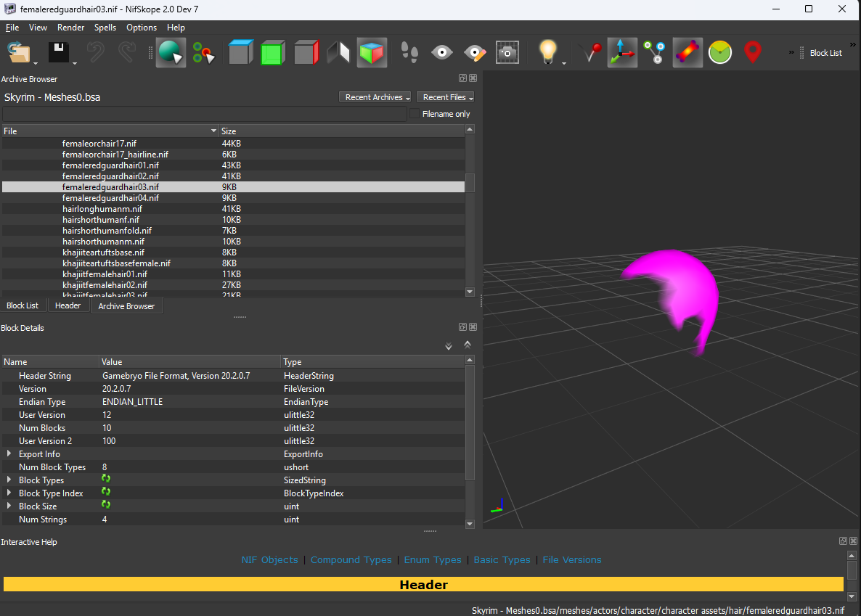Open File Versions help link
This screenshot has height=616, width=861.
pos(571,560)
